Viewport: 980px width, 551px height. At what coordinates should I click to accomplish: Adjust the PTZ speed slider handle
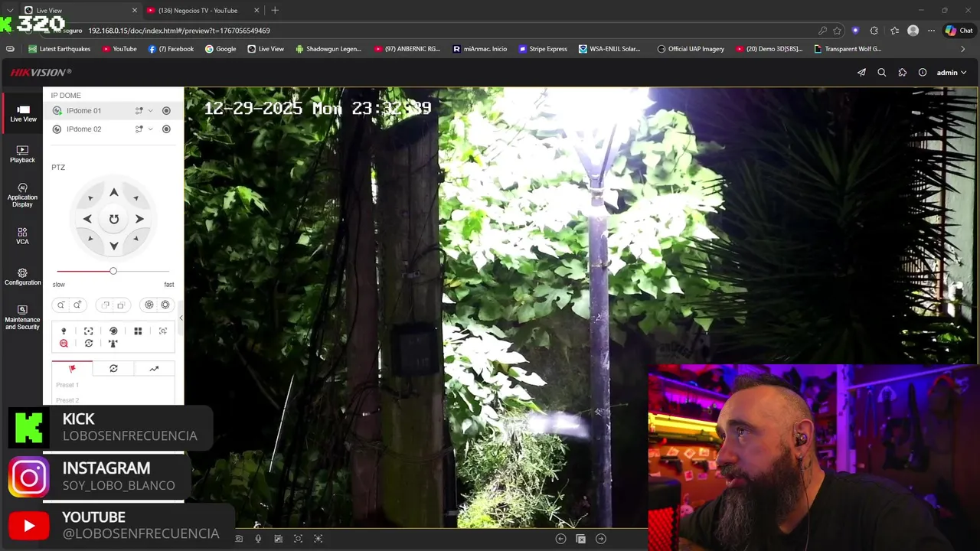coord(113,271)
